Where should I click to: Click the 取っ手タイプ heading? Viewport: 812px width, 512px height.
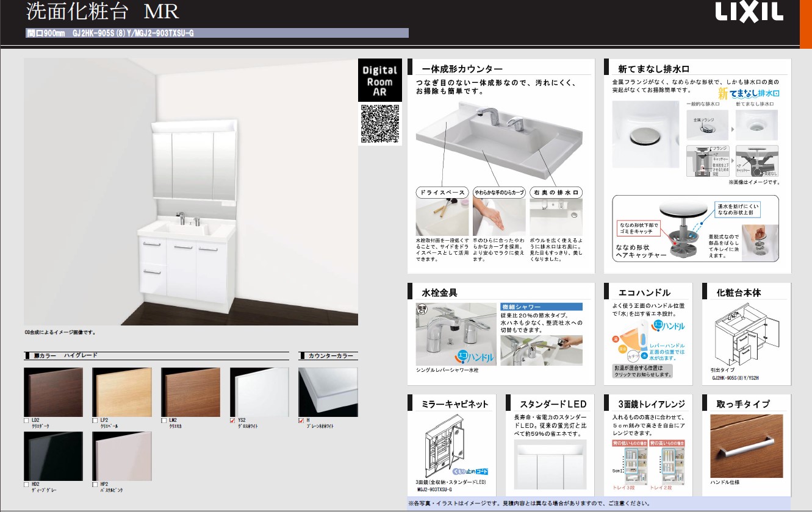743,404
